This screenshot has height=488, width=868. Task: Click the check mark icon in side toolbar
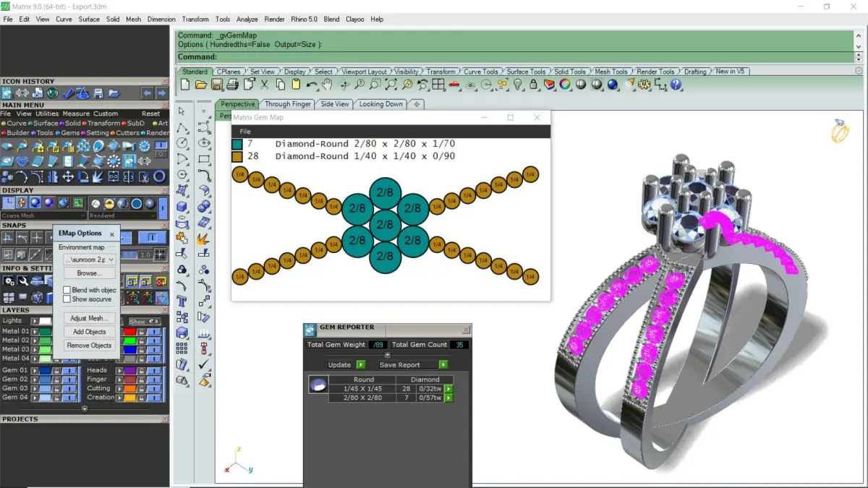[x=204, y=364]
